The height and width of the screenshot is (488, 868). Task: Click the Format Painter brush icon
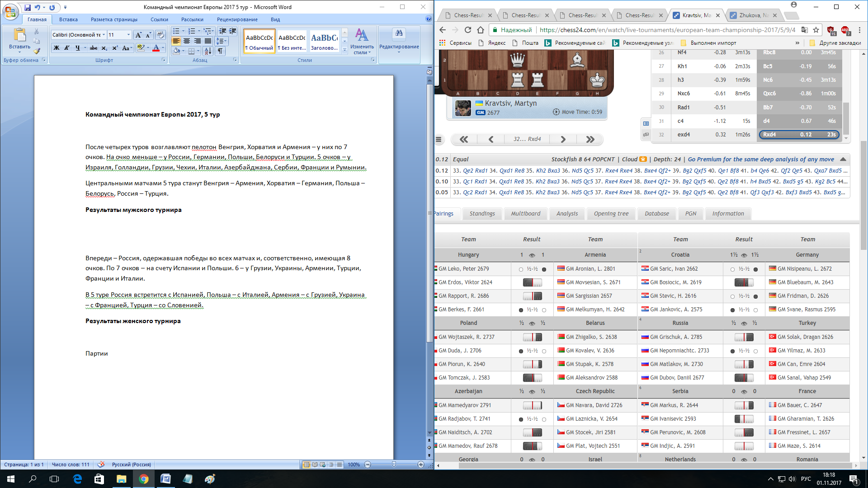click(x=37, y=51)
